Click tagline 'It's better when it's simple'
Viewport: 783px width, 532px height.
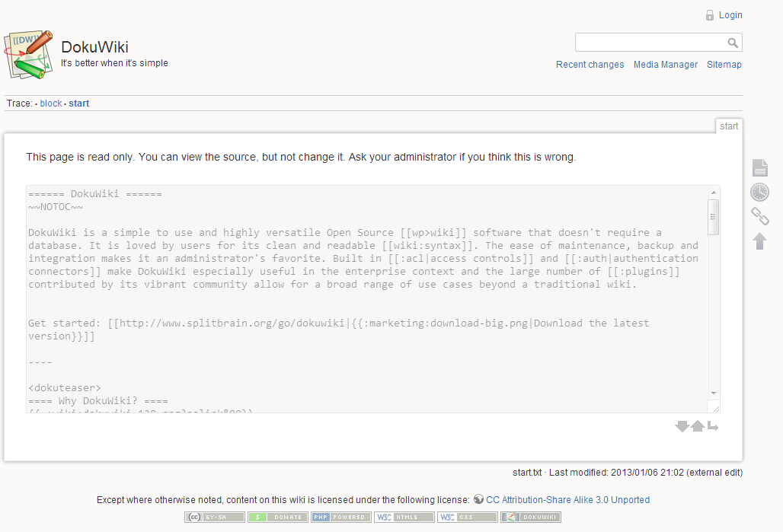pyautogui.click(x=114, y=63)
